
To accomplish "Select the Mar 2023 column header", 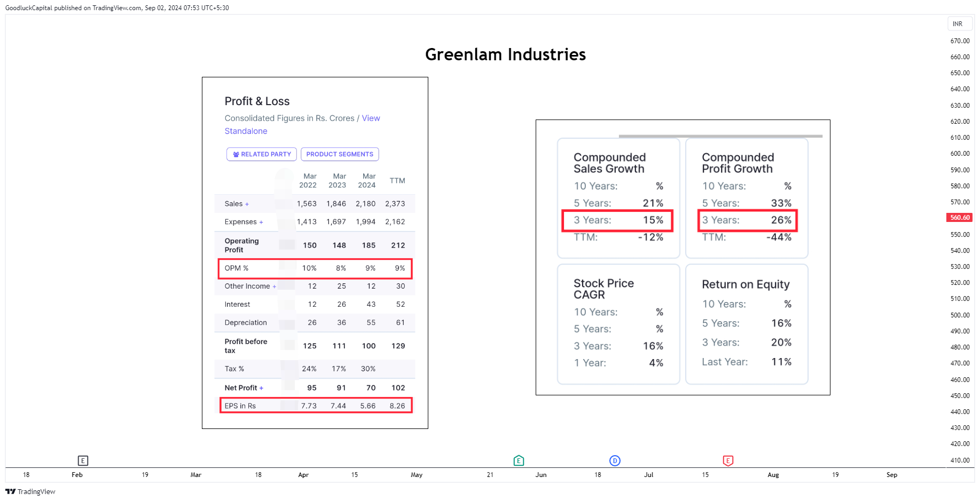I will pos(338,181).
